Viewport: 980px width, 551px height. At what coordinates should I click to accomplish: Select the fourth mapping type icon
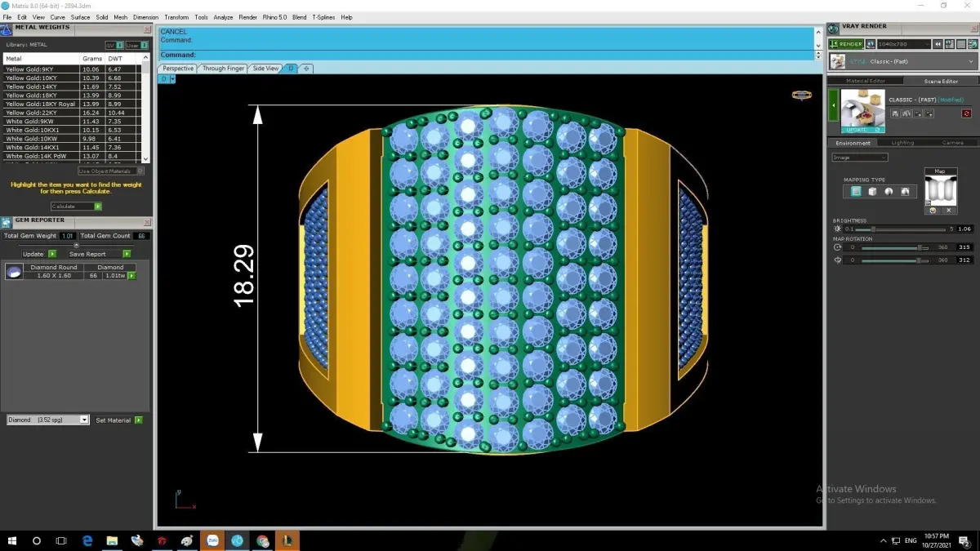pos(906,192)
